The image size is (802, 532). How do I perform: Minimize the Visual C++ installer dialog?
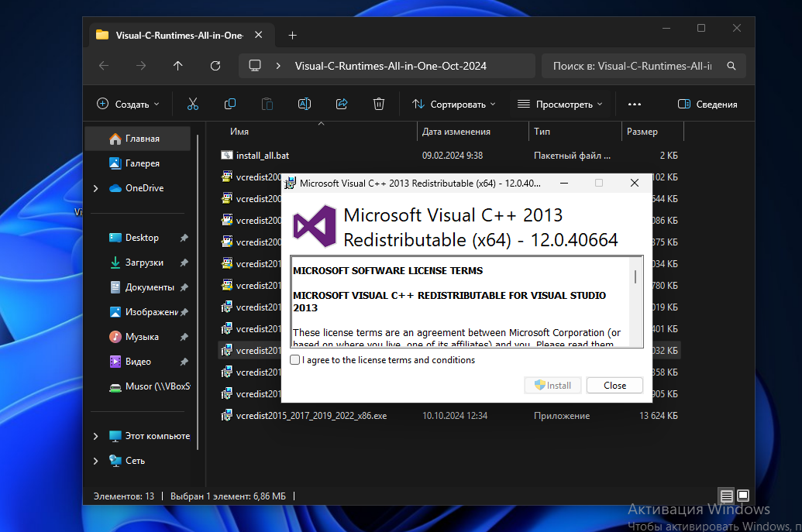point(564,183)
